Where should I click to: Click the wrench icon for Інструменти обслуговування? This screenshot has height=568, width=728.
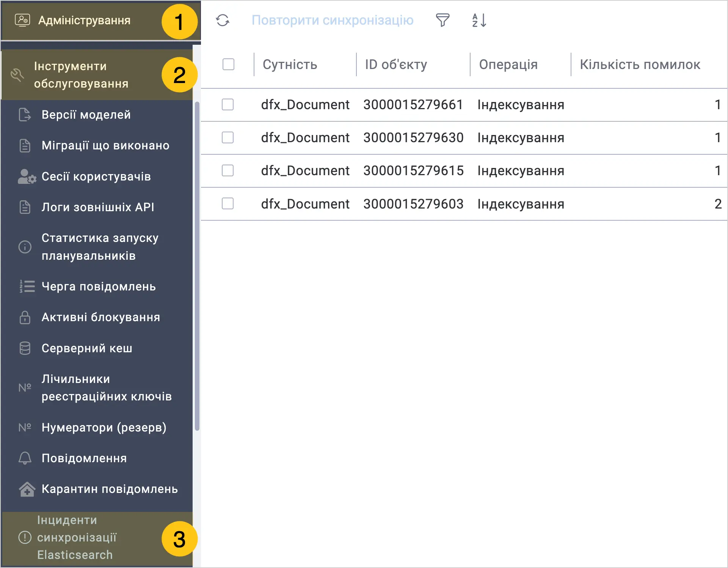click(17, 75)
